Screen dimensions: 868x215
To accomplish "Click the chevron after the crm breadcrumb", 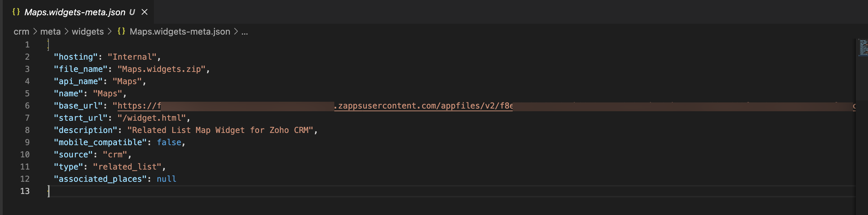I will point(35,32).
